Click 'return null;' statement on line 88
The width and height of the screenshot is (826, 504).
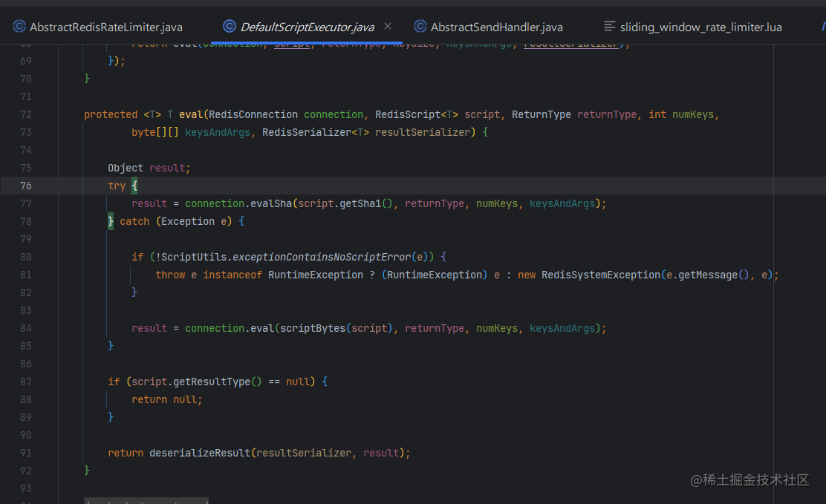coord(167,400)
